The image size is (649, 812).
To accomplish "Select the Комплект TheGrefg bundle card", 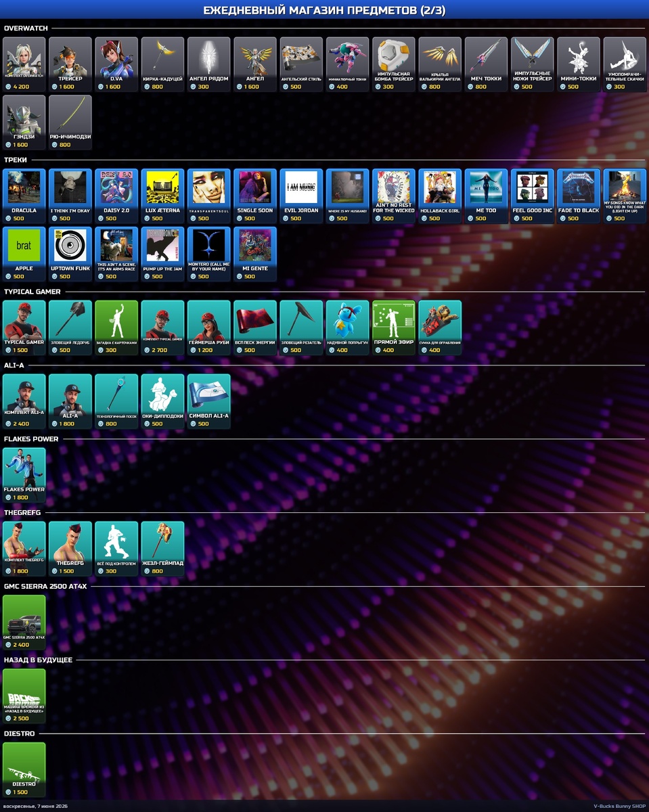I will tap(24, 549).
